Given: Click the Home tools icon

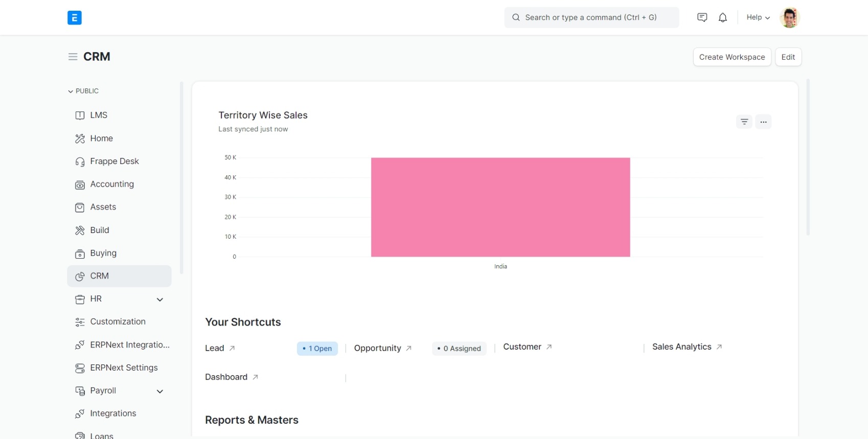Looking at the screenshot, I should pyautogui.click(x=80, y=138).
